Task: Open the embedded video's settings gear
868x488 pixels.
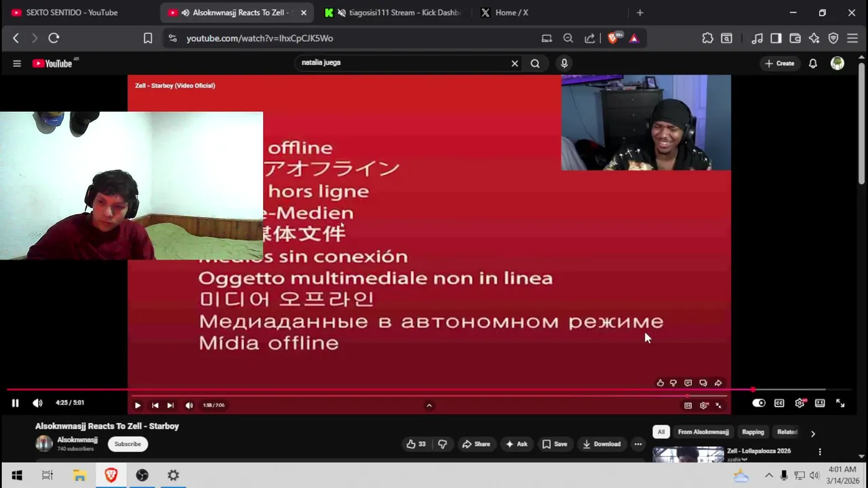Action: [x=704, y=405]
